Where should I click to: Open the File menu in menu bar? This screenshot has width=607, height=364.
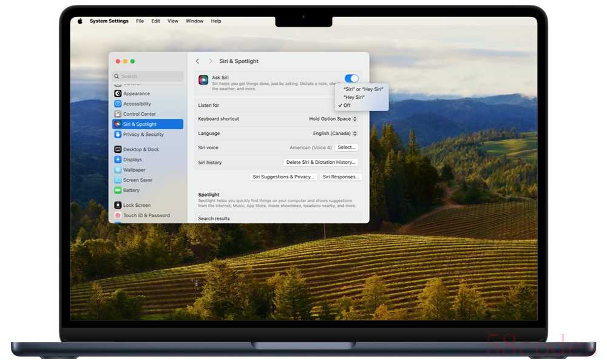(140, 21)
